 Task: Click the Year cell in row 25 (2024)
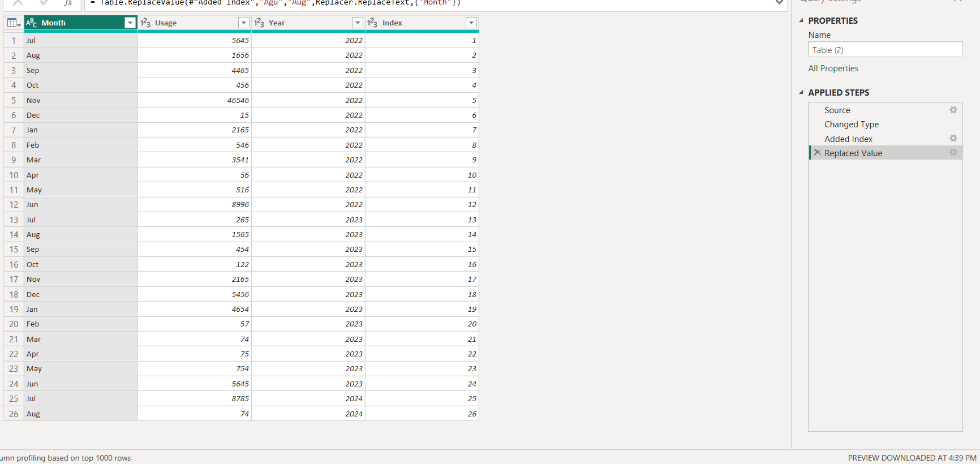(x=308, y=398)
